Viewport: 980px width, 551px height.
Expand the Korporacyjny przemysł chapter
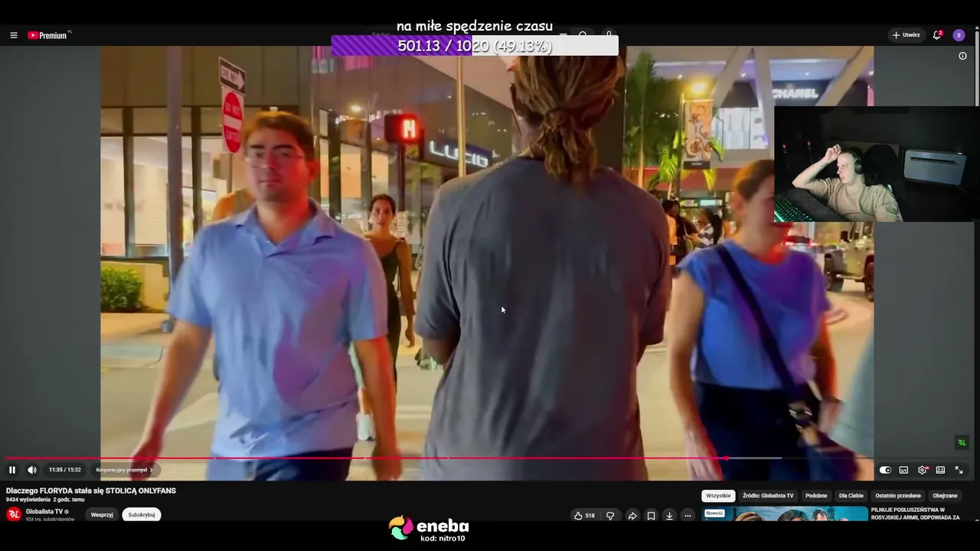(124, 470)
